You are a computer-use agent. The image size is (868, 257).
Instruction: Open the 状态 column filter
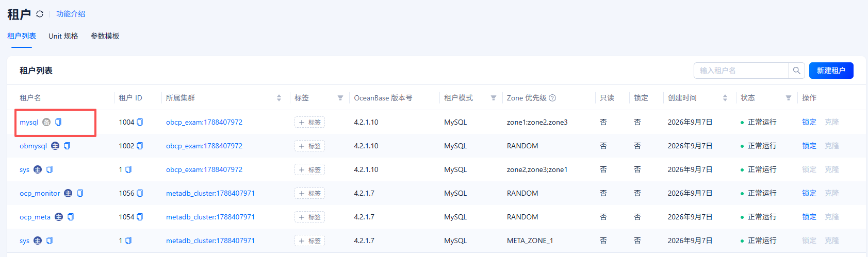(789, 98)
